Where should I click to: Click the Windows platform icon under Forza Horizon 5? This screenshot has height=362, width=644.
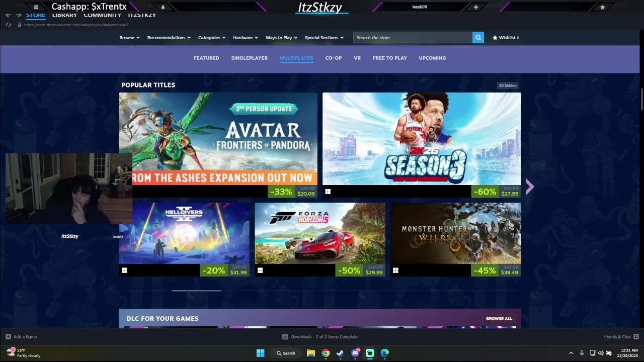point(260,270)
